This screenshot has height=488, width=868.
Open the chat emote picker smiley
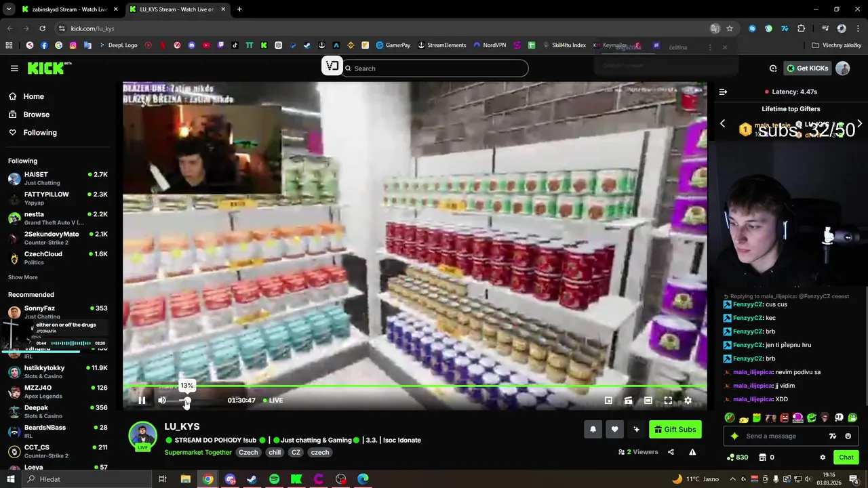coord(848,436)
